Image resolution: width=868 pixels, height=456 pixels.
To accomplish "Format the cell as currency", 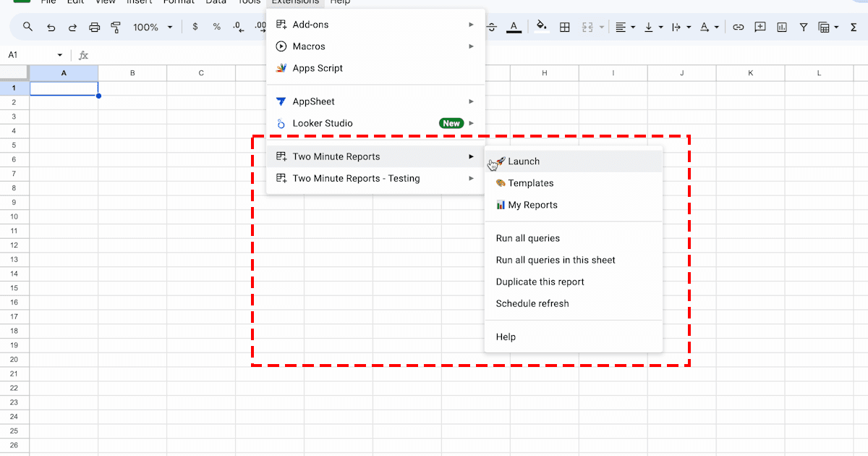I will (195, 27).
